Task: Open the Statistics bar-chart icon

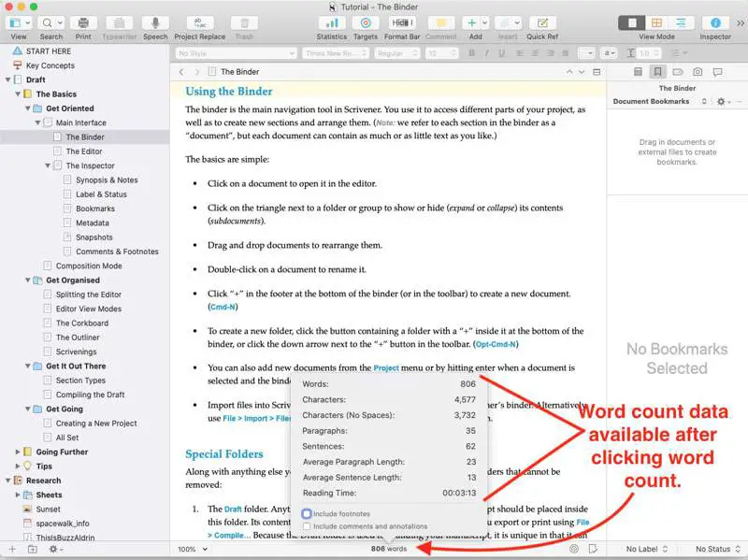Action: point(332,22)
